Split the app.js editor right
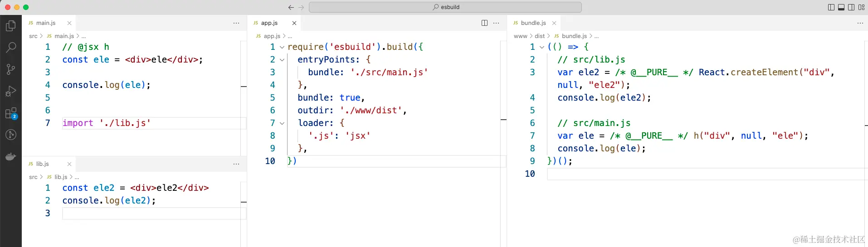The width and height of the screenshot is (868, 247). pyautogui.click(x=484, y=23)
